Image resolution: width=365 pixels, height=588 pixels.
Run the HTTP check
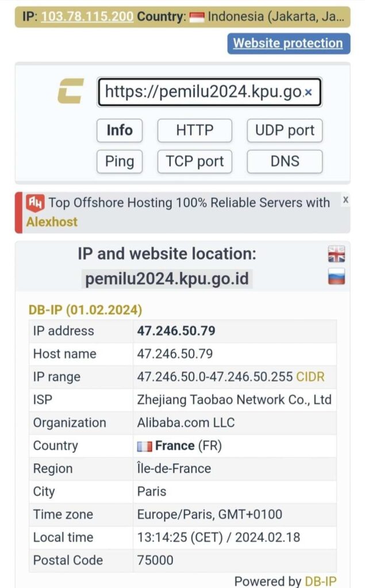tap(194, 130)
